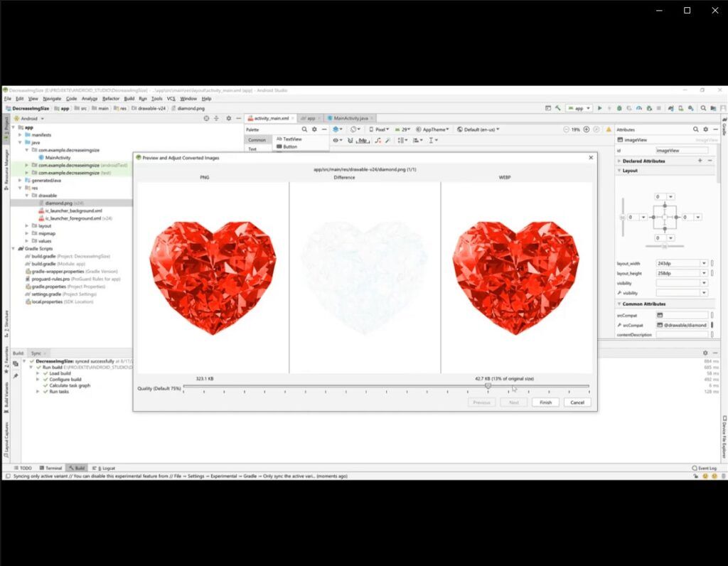The height and width of the screenshot is (566, 728).
Task: Open the Pixel device dropdown
Action: pos(379,129)
